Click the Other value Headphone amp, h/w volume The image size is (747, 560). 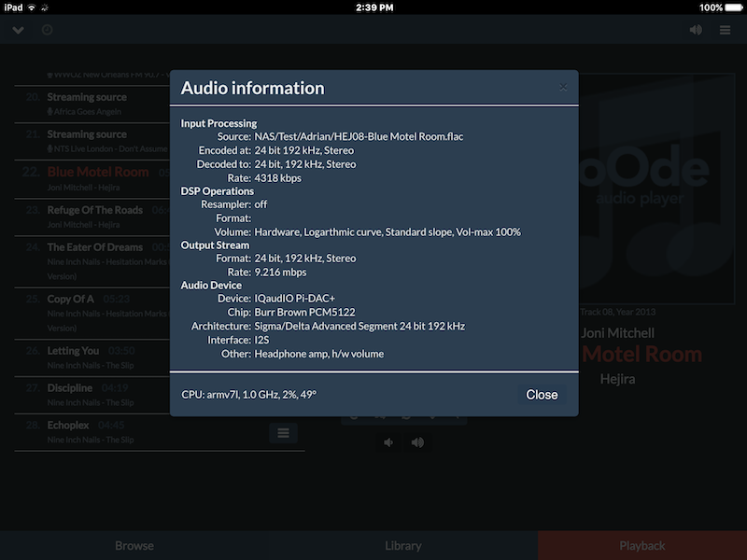pyautogui.click(x=318, y=354)
